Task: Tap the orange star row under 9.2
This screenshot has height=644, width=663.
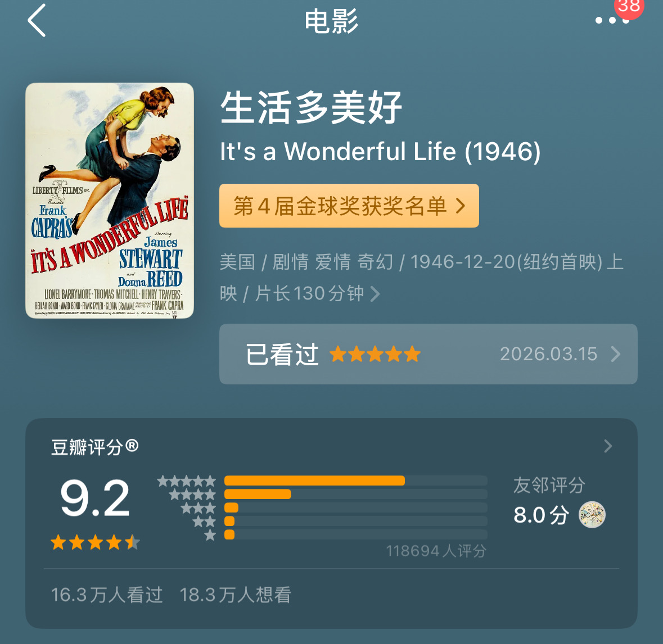Action: point(95,542)
